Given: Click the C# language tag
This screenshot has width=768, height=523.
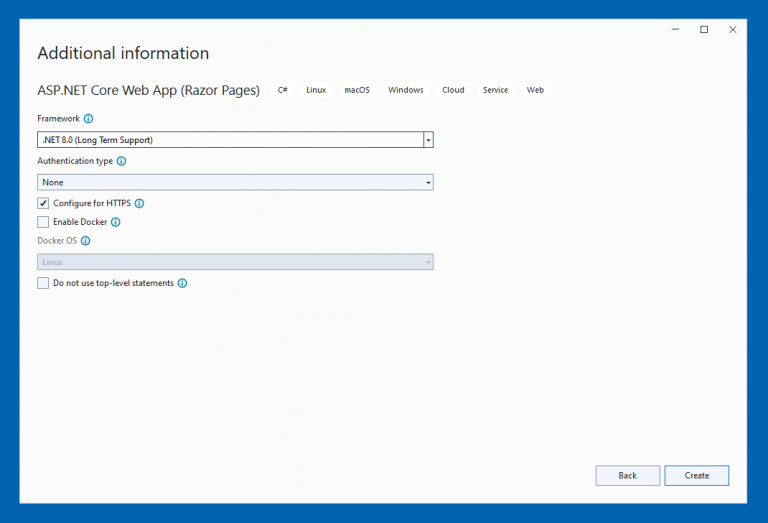Looking at the screenshot, I should click(283, 90).
